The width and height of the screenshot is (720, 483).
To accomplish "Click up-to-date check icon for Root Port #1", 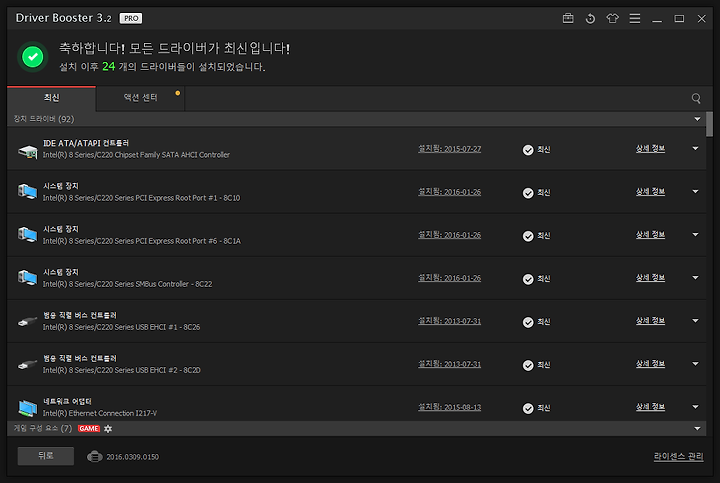I will tap(528, 193).
